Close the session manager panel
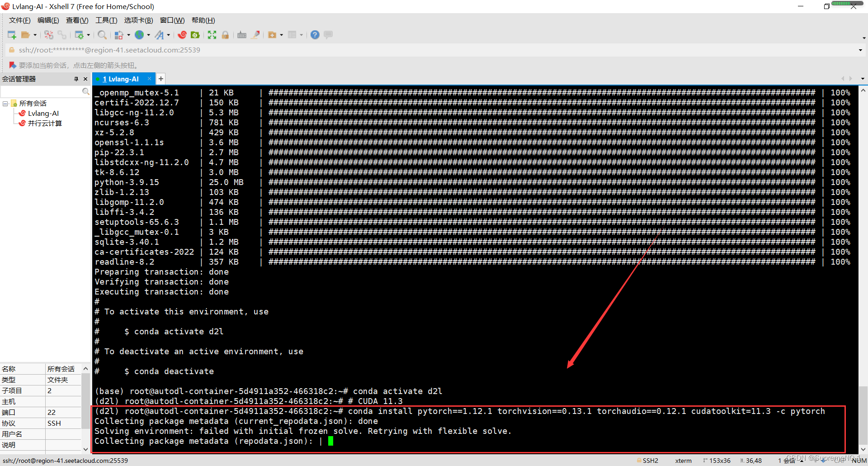 (85, 79)
